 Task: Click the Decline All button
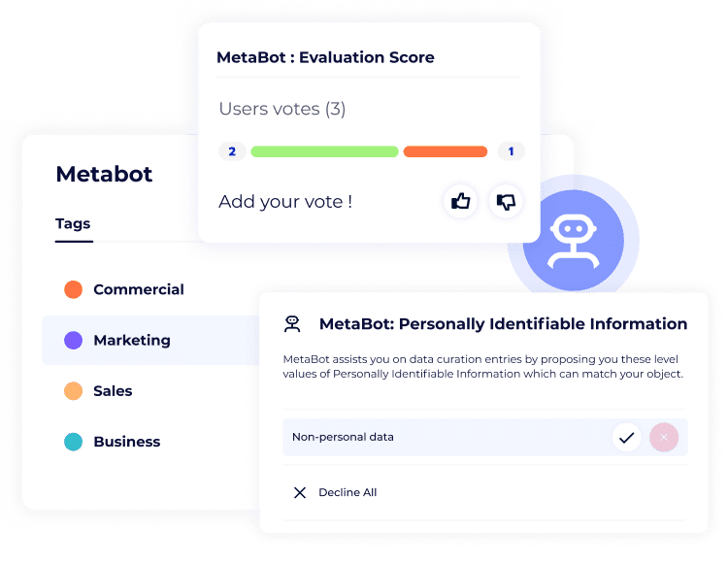point(347,492)
